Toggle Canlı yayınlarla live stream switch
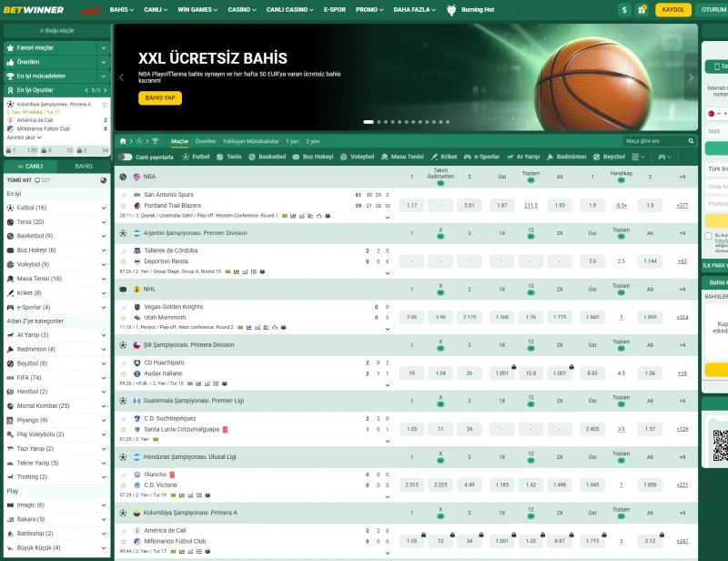Screen dimensions: 728x561 click(x=126, y=158)
